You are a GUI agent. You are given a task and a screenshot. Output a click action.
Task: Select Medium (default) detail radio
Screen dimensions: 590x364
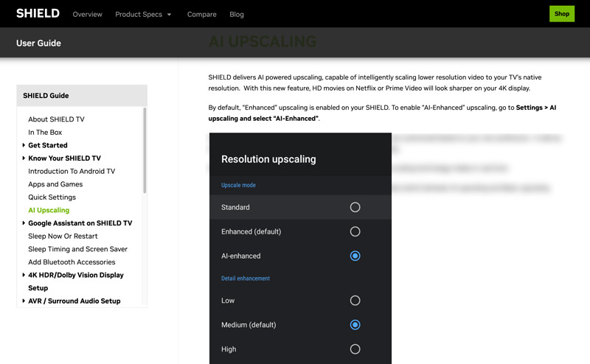point(355,325)
